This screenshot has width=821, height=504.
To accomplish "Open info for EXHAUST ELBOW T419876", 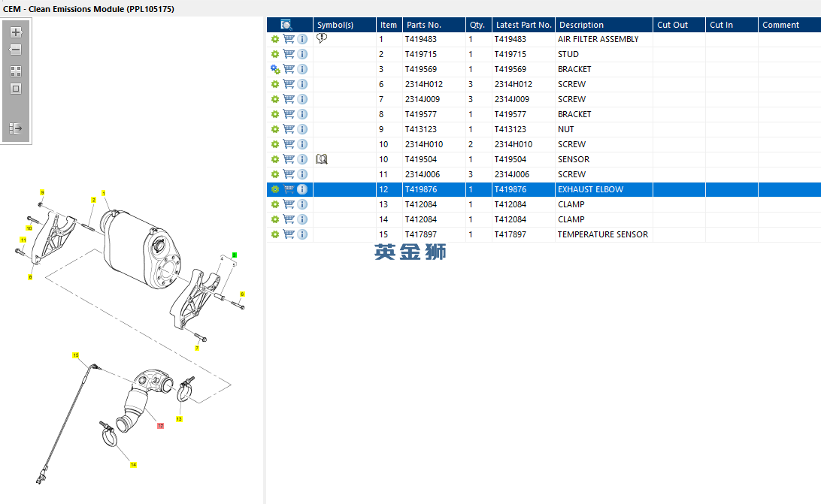I will click(302, 189).
